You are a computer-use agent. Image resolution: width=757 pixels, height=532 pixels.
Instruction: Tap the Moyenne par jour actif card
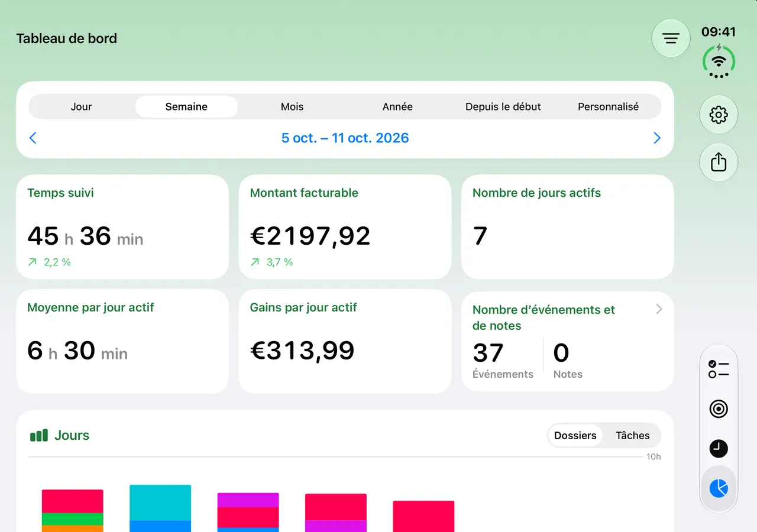(122, 342)
